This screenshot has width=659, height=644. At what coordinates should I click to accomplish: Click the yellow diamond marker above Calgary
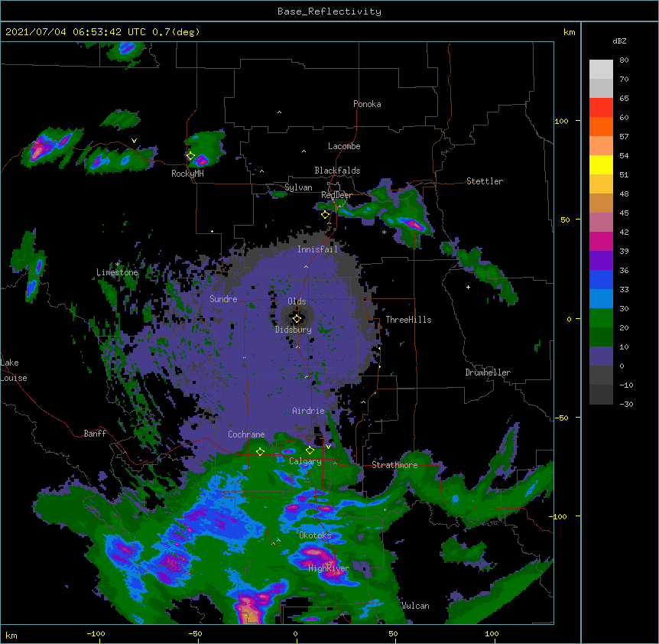point(310,450)
